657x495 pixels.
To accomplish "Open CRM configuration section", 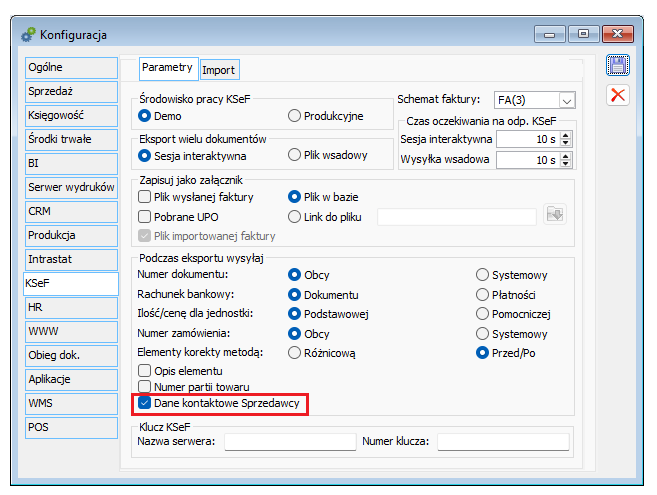I will click(71, 211).
